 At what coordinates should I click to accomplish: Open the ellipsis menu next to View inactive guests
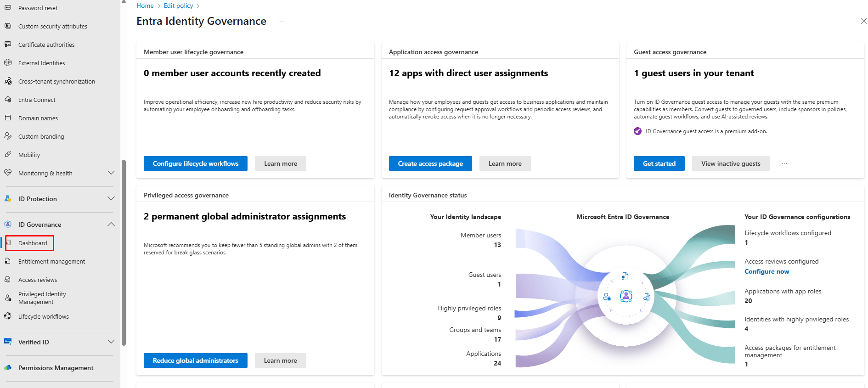784,163
